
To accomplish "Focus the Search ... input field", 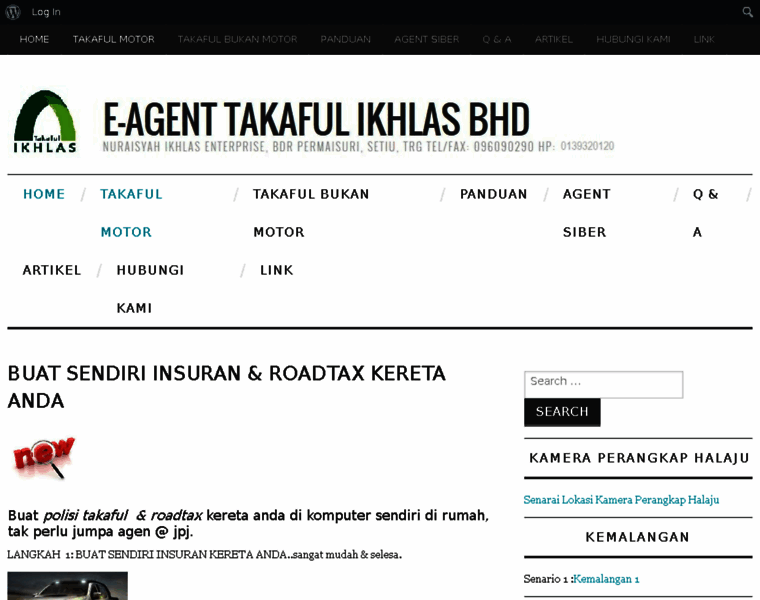I will point(603,385).
